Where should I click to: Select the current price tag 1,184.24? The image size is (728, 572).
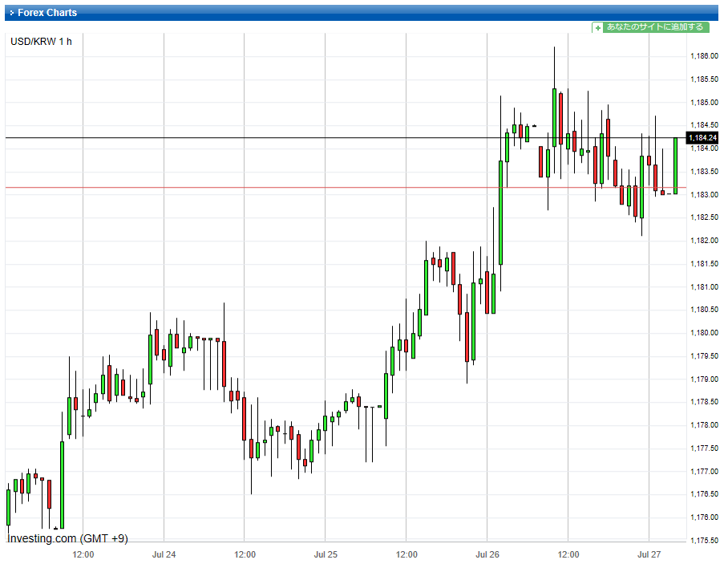702,138
